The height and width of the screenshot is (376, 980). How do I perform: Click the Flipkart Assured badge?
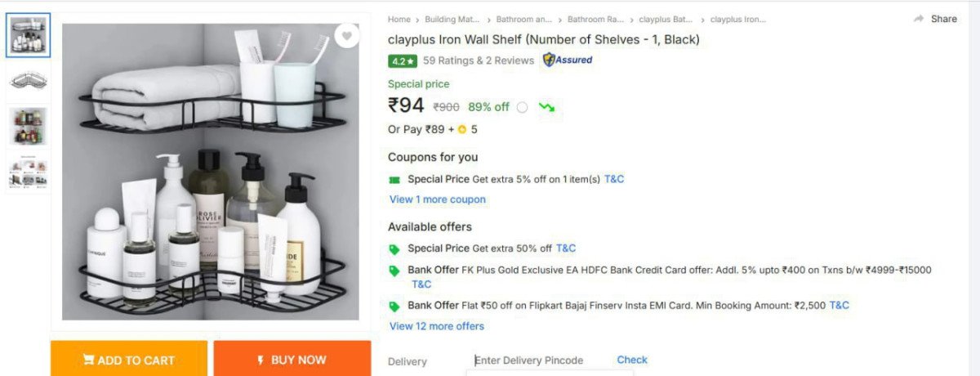coord(568,60)
